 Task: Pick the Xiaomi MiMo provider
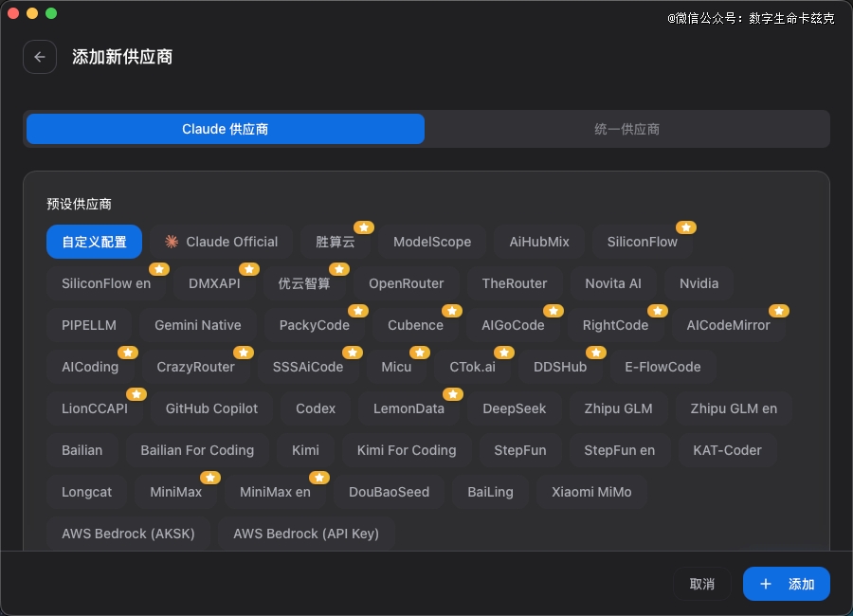coord(591,492)
